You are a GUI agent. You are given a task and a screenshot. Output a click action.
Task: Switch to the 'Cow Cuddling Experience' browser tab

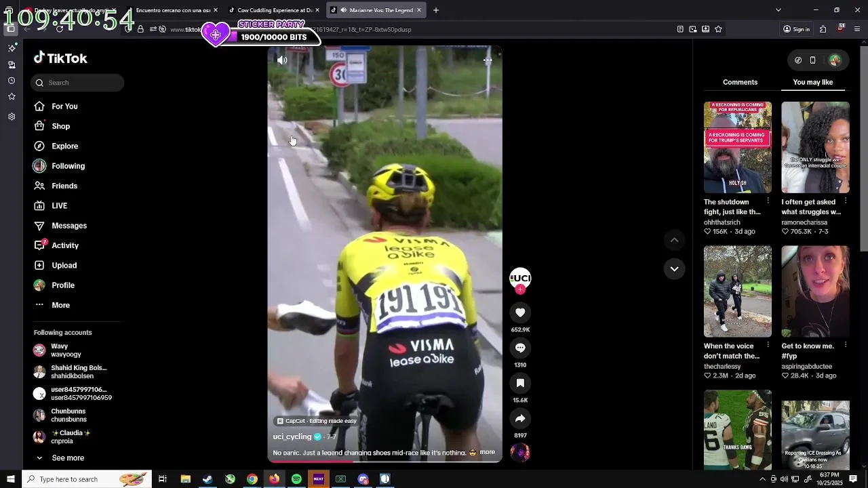tap(275, 10)
